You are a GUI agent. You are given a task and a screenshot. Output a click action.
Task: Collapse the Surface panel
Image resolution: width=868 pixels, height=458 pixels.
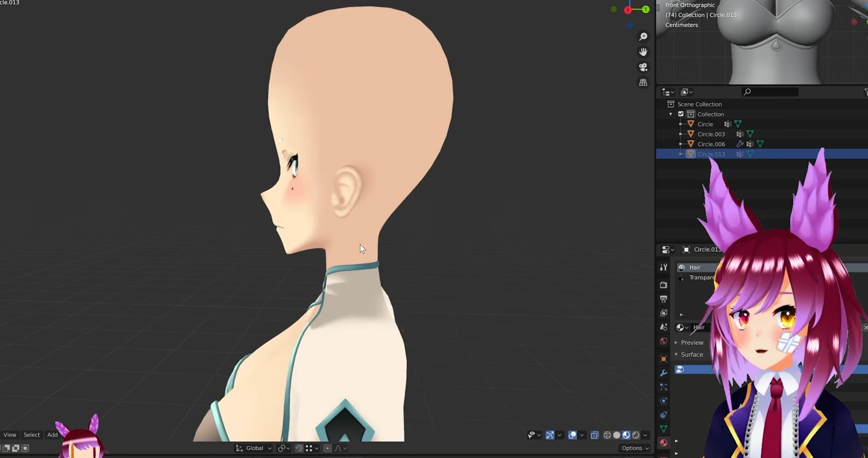(x=689, y=354)
